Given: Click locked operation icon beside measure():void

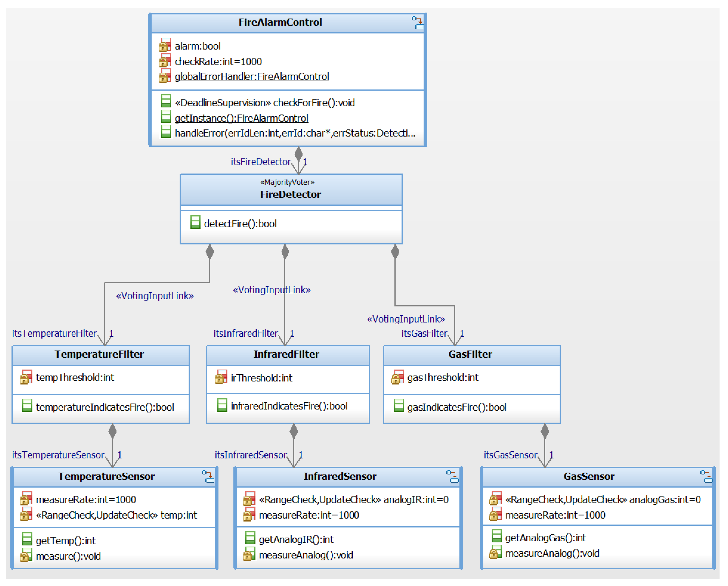Looking at the screenshot, I should click(26, 555).
